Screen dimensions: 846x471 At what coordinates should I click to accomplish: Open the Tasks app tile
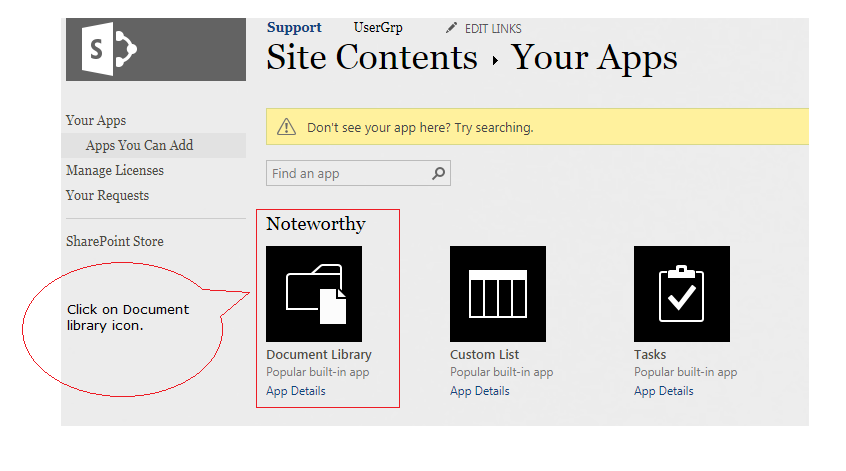click(x=682, y=294)
